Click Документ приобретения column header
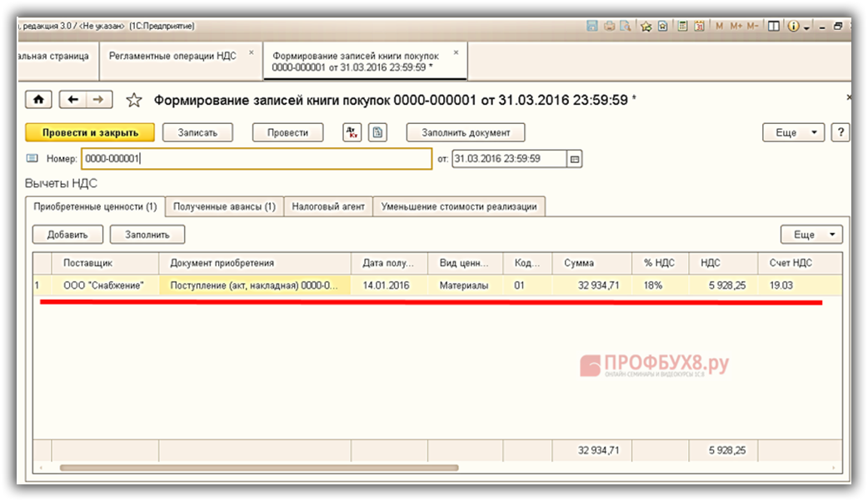 point(255,263)
